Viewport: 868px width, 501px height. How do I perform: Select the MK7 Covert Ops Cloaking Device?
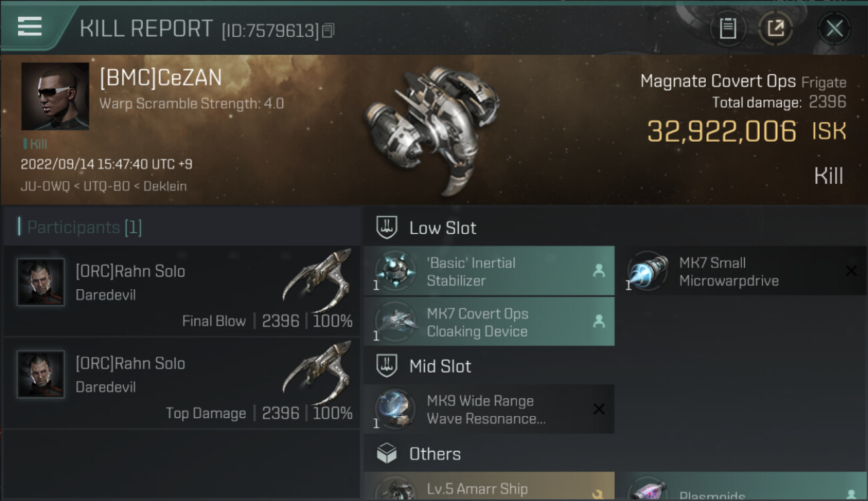[x=489, y=322]
